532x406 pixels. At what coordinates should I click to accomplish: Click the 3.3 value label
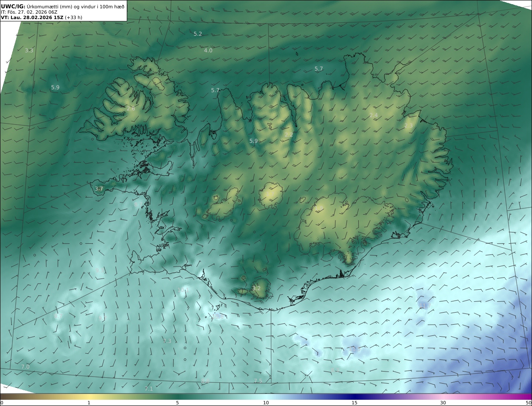[29, 51]
